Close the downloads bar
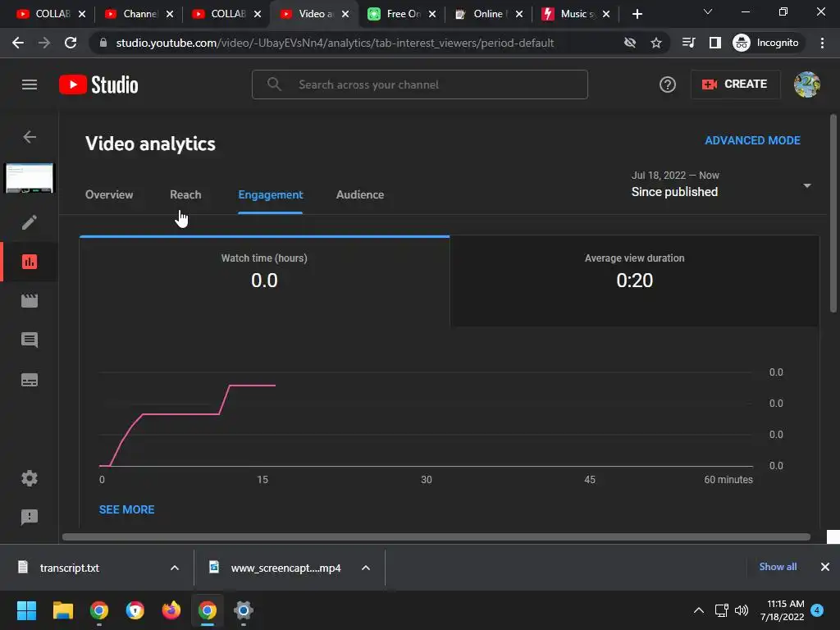The width and height of the screenshot is (840, 630). pyautogui.click(x=825, y=567)
